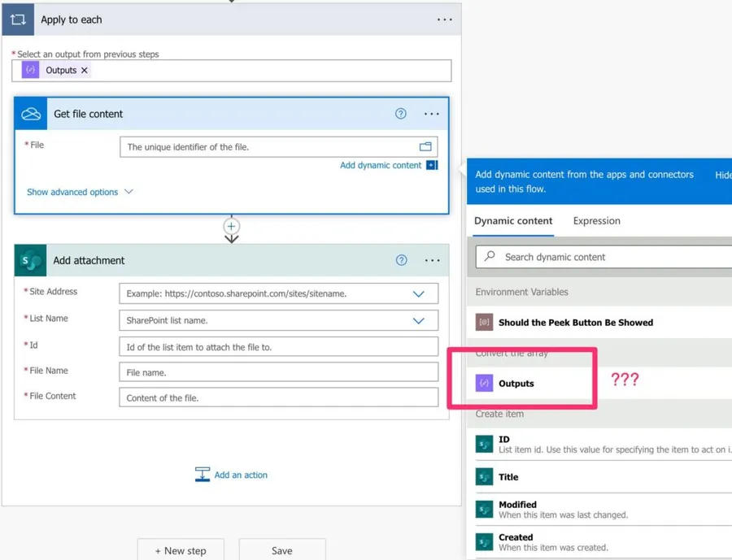Viewport: 732px width, 560px height.
Task: Click the Save button
Action: pyautogui.click(x=281, y=550)
